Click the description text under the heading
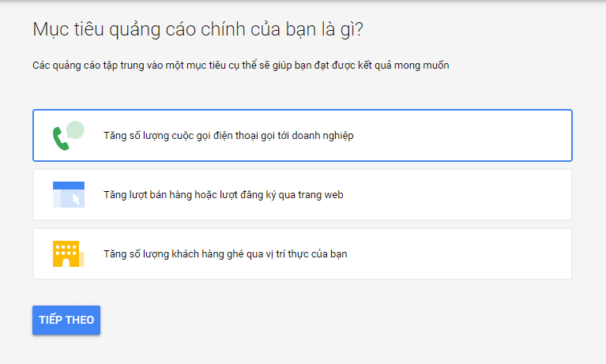Screen dimensions: 606x364 click(240, 66)
